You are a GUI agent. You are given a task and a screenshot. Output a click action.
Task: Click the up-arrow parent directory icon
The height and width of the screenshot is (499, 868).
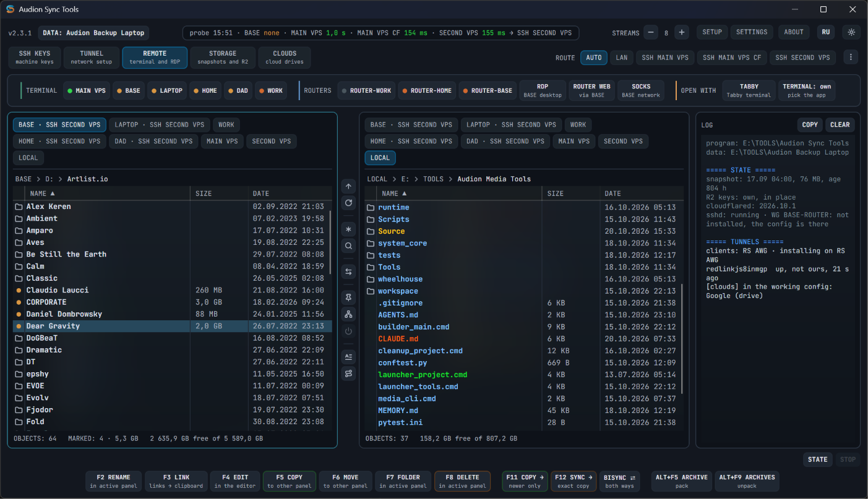[x=348, y=186]
